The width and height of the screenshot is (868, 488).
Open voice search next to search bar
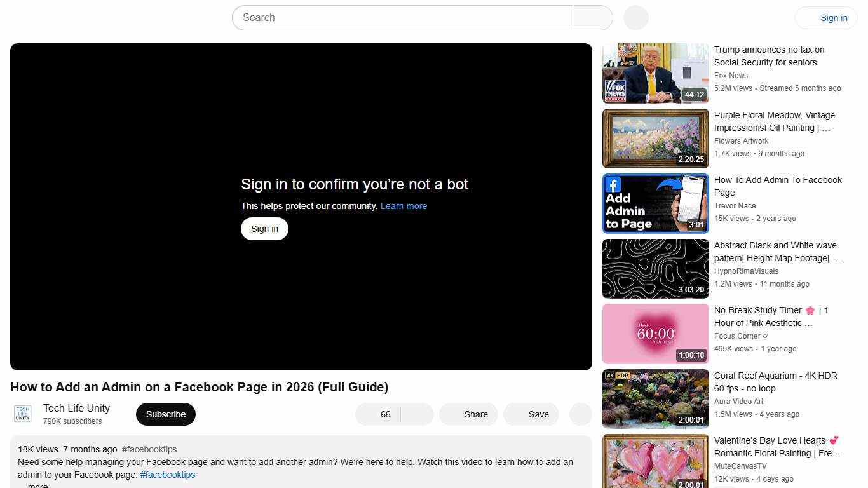635,18
